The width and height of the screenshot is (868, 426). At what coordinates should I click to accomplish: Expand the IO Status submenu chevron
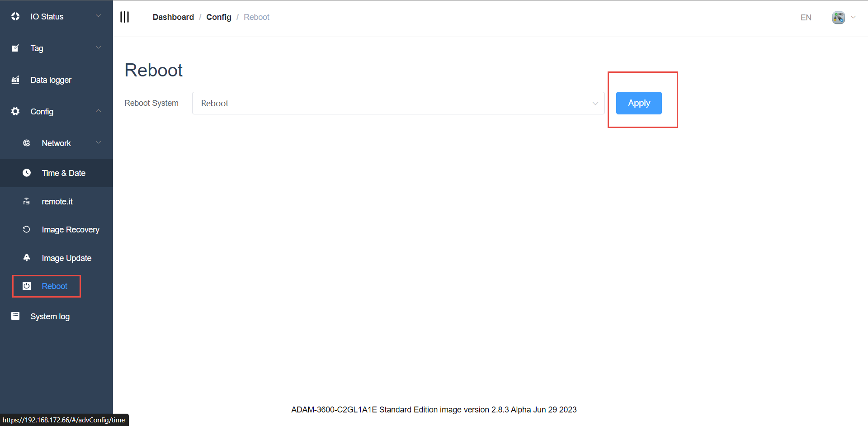pos(98,16)
